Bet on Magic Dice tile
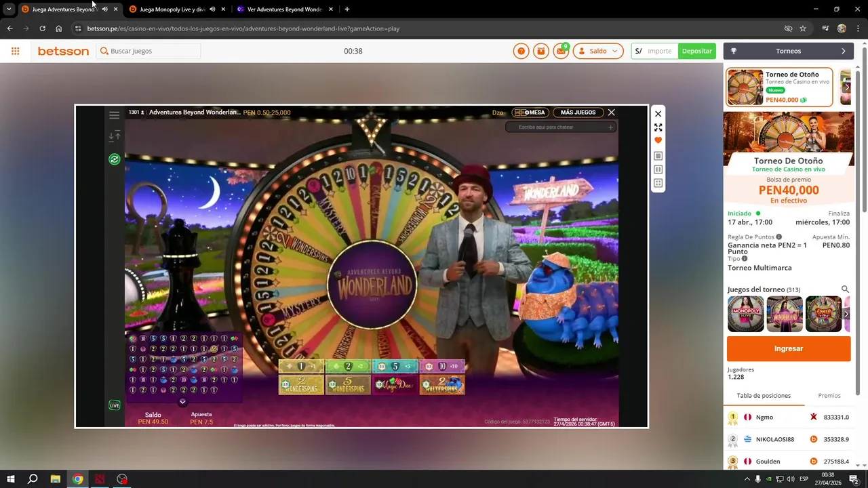Screen dimensions: 868x488 click(395, 384)
